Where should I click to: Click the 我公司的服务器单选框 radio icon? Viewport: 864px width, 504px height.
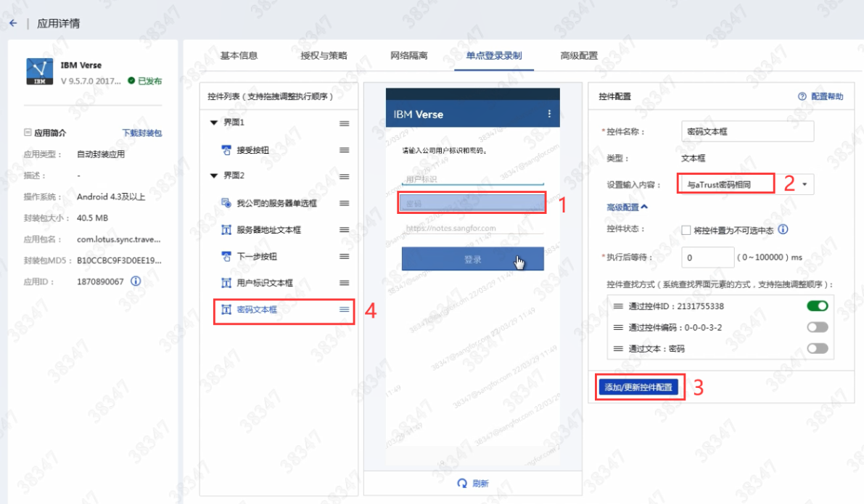[226, 203]
